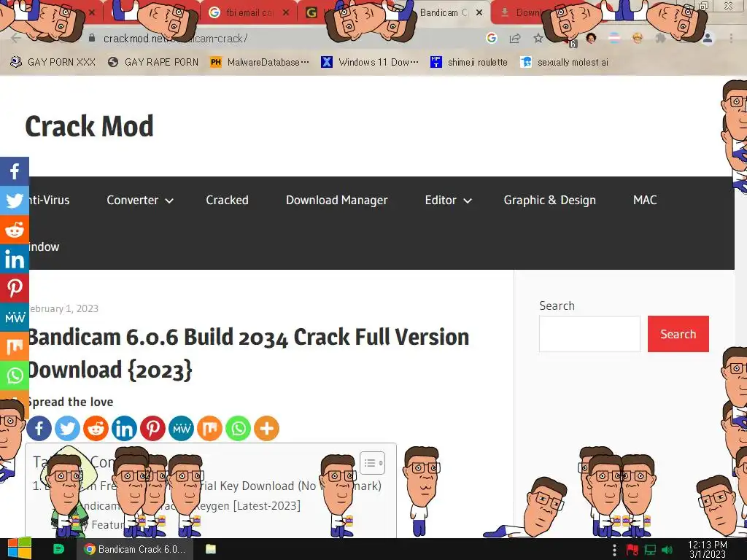This screenshot has width=747, height=560.
Task: Click the red Search button
Action: click(678, 334)
